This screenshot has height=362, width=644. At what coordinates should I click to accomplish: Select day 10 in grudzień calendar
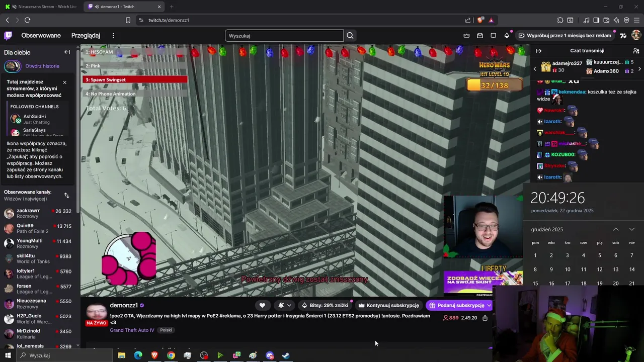568,269
